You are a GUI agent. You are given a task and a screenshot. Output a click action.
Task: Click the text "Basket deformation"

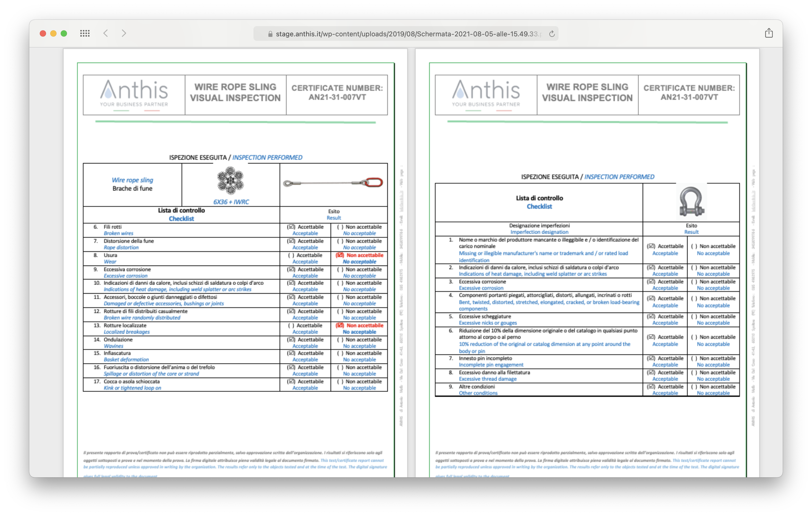tap(126, 359)
